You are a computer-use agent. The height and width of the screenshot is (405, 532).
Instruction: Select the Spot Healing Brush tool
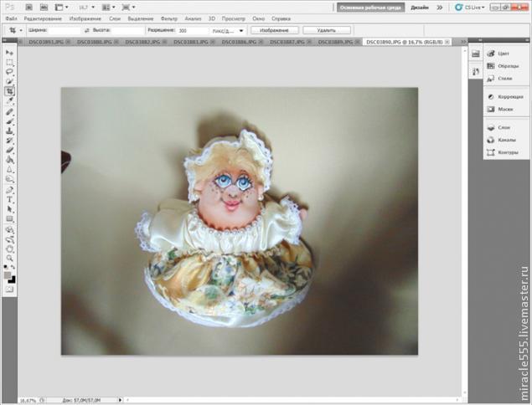tap(9, 111)
